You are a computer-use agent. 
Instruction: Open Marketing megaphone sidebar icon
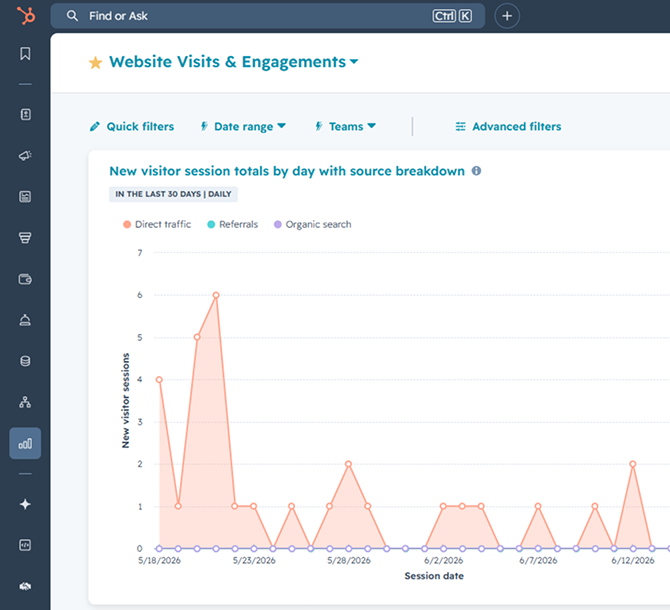(x=25, y=155)
